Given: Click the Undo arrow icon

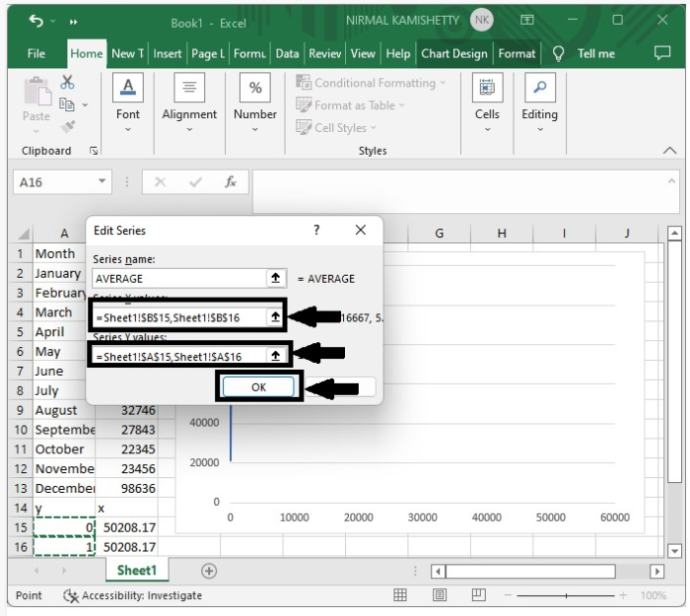Looking at the screenshot, I should pyautogui.click(x=36, y=21).
